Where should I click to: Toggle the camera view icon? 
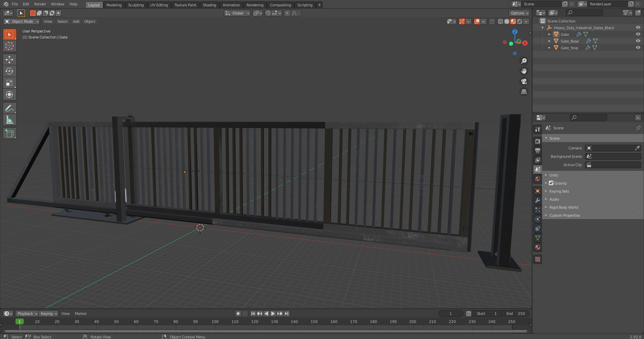pos(524,81)
